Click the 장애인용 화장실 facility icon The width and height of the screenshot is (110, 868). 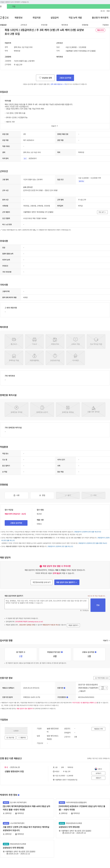[68, 409]
